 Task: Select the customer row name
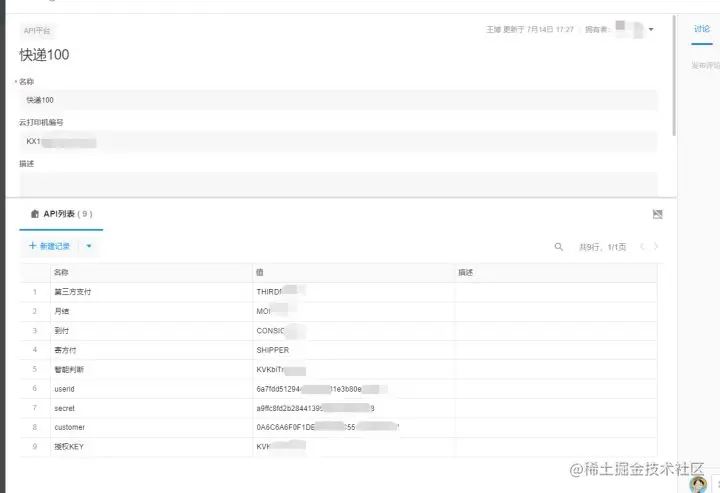click(x=69, y=427)
